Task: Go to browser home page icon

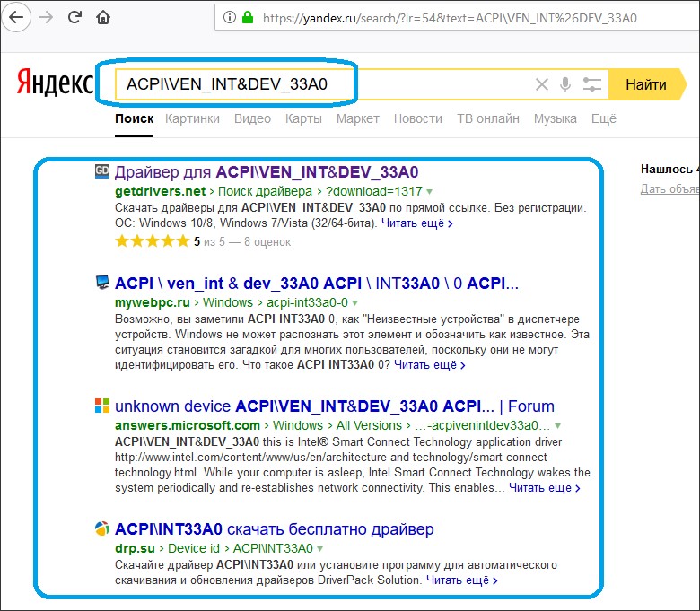Action: tap(104, 17)
